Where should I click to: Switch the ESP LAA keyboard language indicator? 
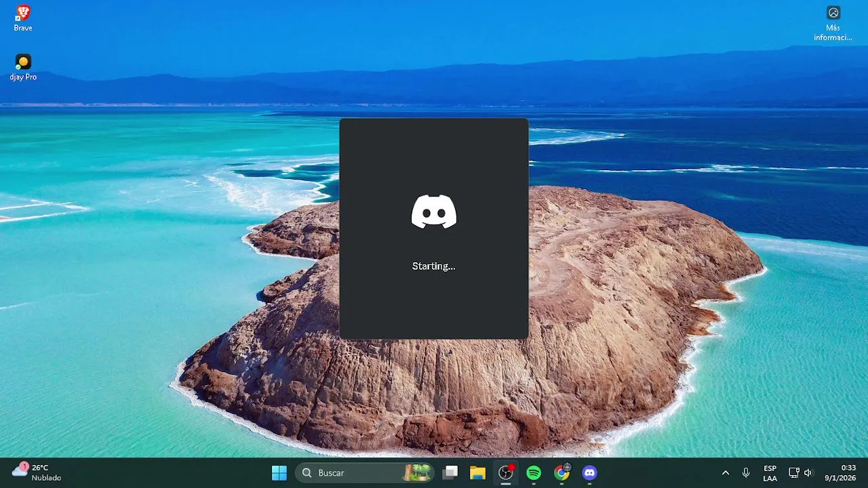770,473
